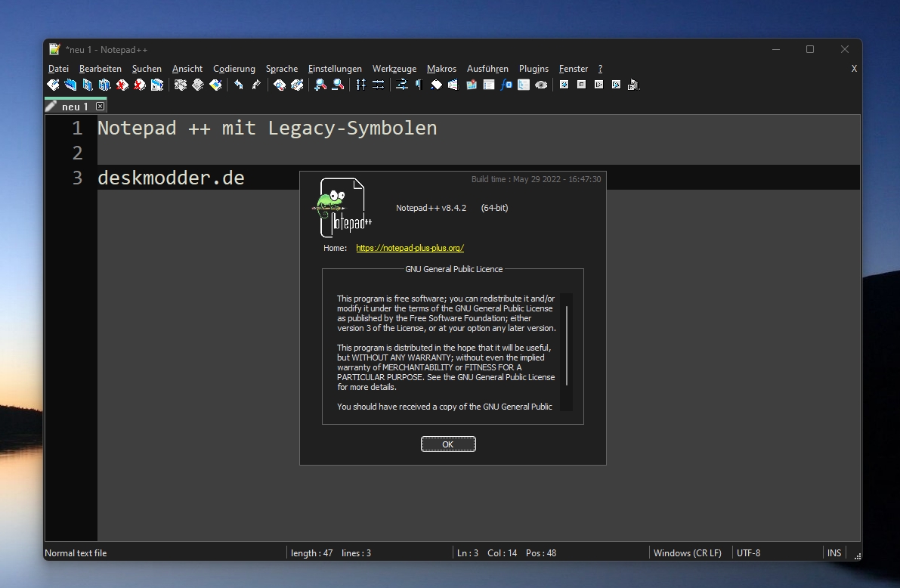
Task: Click the Stop Recording macro icon
Action: coord(581,85)
